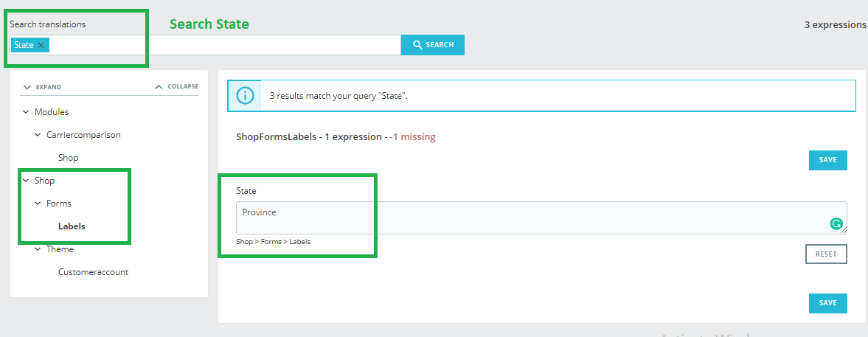Click the chevron beside Modules
Image resolution: width=868 pixels, height=337 pixels.
pyautogui.click(x=27, y=112)
